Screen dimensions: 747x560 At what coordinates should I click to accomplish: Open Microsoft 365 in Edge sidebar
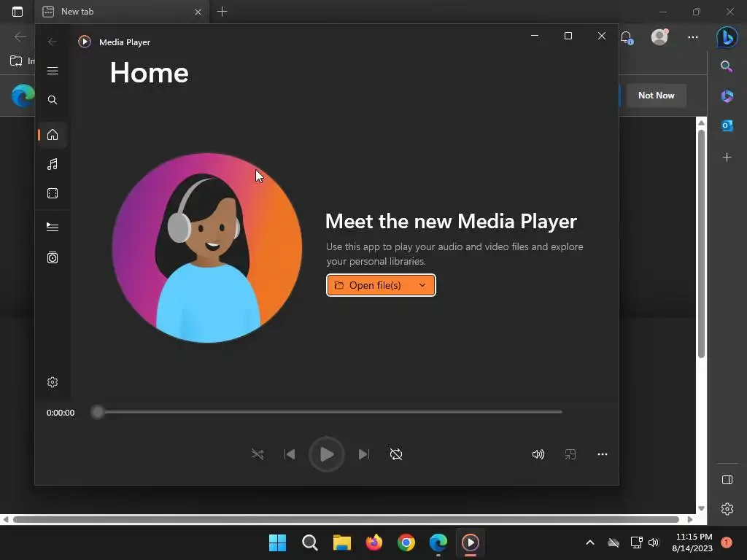(x=727, y=96)
